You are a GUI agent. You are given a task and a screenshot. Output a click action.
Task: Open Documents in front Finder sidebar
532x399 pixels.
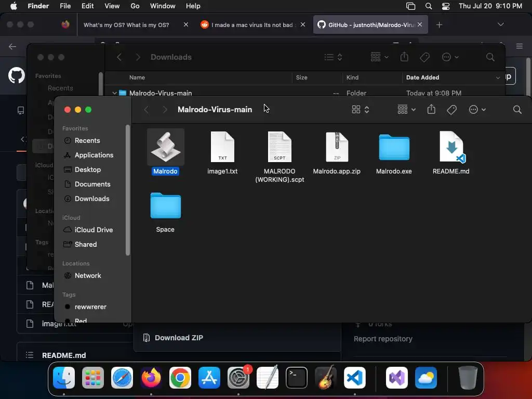pyautogui.click(x=94, y=184)
